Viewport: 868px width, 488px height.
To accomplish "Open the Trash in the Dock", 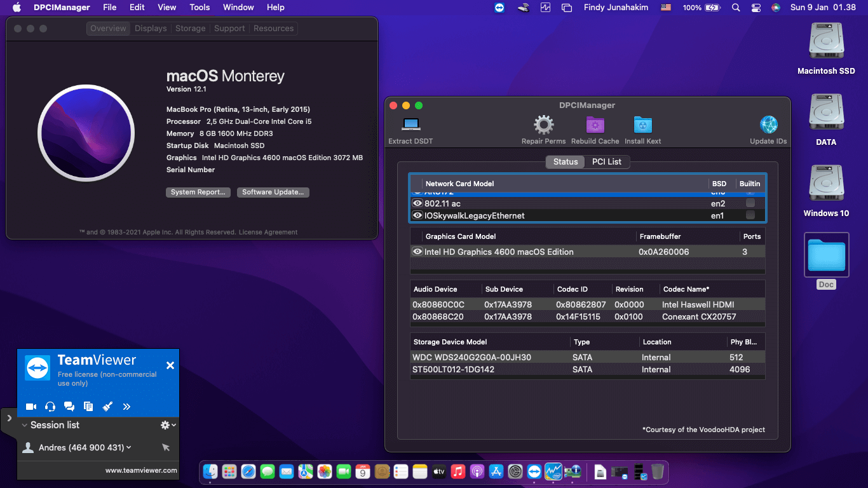I will tap(658, 471).
